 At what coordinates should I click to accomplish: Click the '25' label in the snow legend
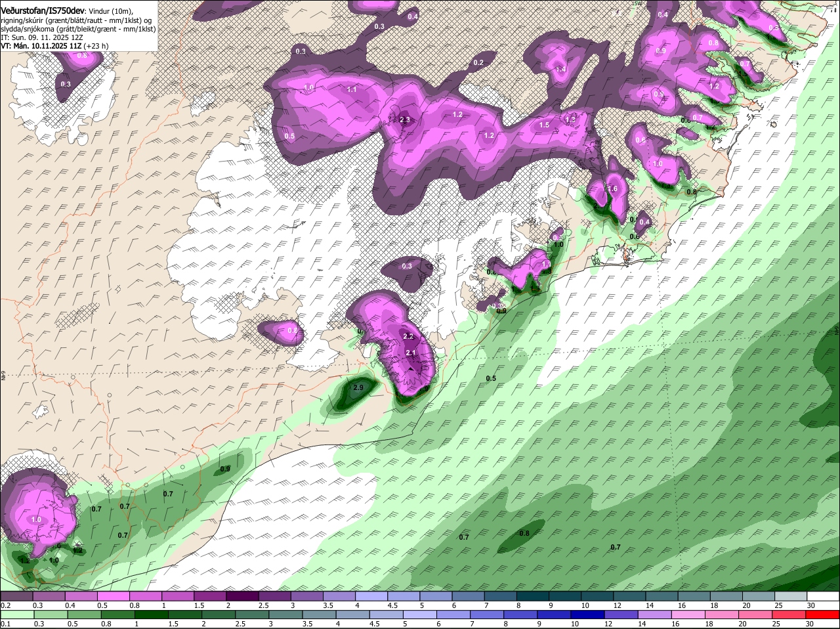778,605
